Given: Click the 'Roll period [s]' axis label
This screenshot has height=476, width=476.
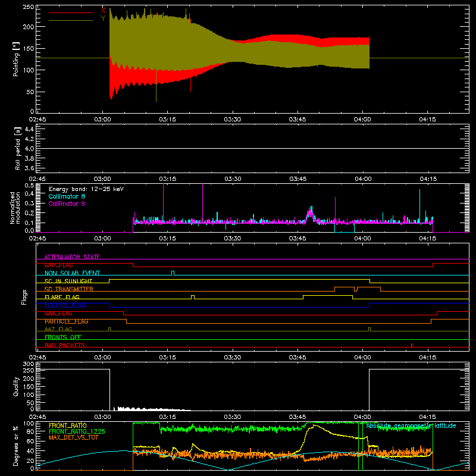Looking at the screenshot, I should tap(18, 148).
